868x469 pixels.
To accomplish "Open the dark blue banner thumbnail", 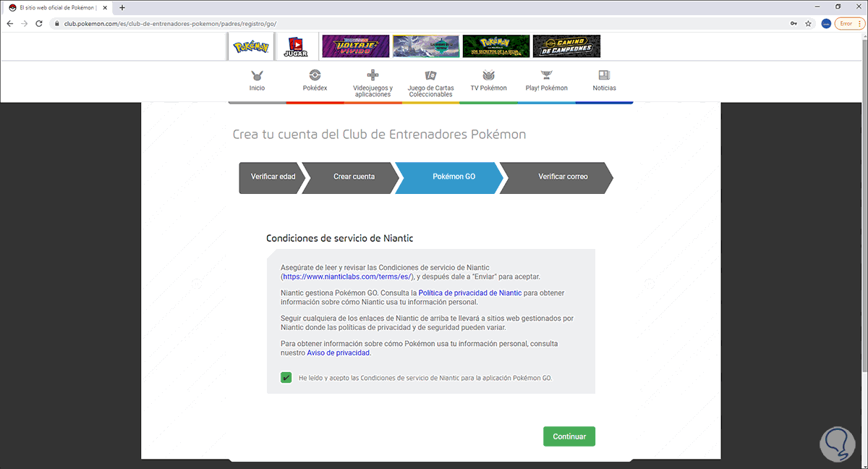I will (x=426, y=46).
